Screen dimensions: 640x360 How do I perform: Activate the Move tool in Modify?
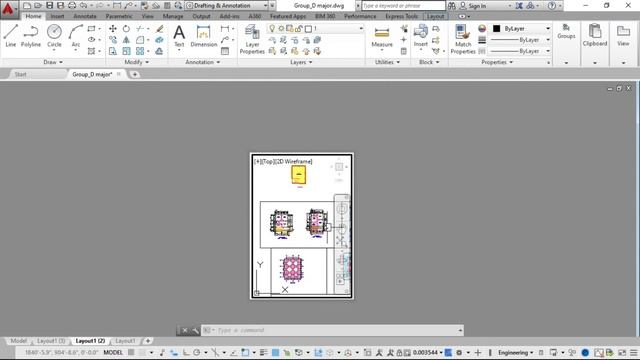pos(113,29)
